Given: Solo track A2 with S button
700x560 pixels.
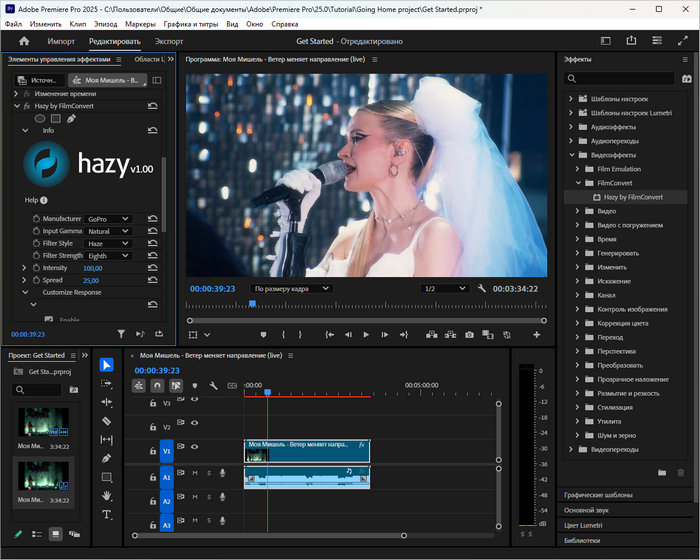Looking at the screenshot, I should [208, 497].
